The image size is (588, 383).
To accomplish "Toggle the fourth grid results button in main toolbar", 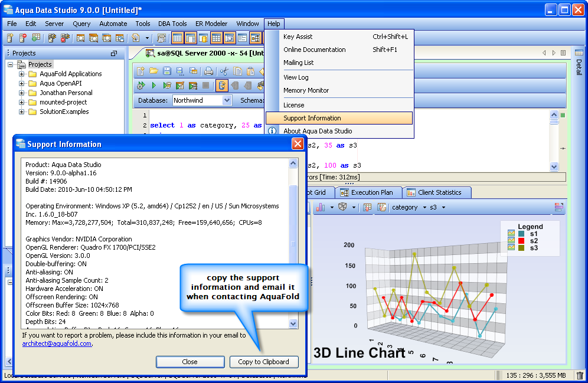I will pyautogui.click(x=217, y=38).
